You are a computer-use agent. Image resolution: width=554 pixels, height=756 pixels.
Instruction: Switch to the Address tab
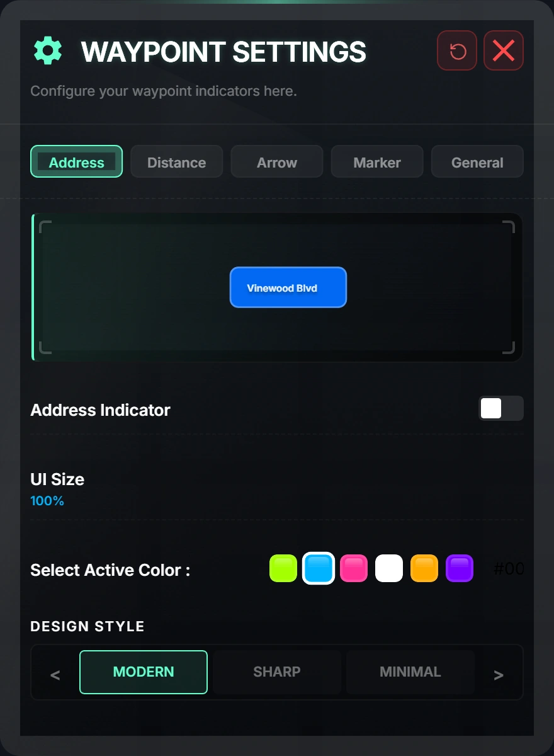[x=76, y=162]
